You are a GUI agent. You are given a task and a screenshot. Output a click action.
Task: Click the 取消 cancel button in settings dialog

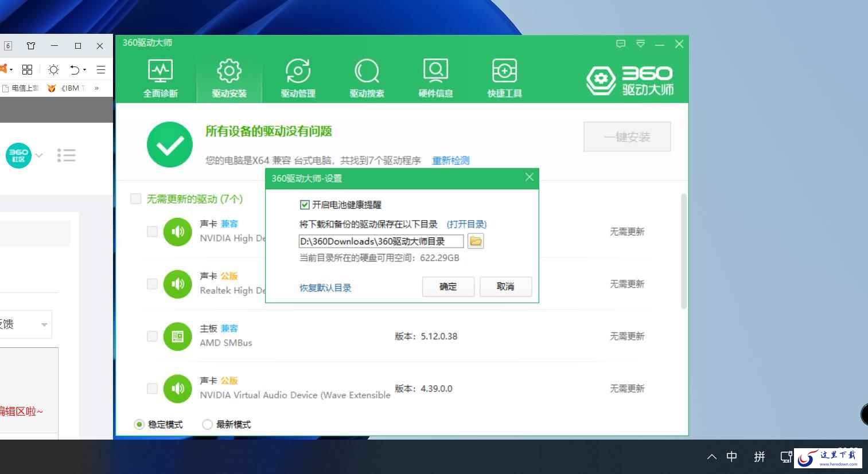pyautogui.click(x=505, y=287)
